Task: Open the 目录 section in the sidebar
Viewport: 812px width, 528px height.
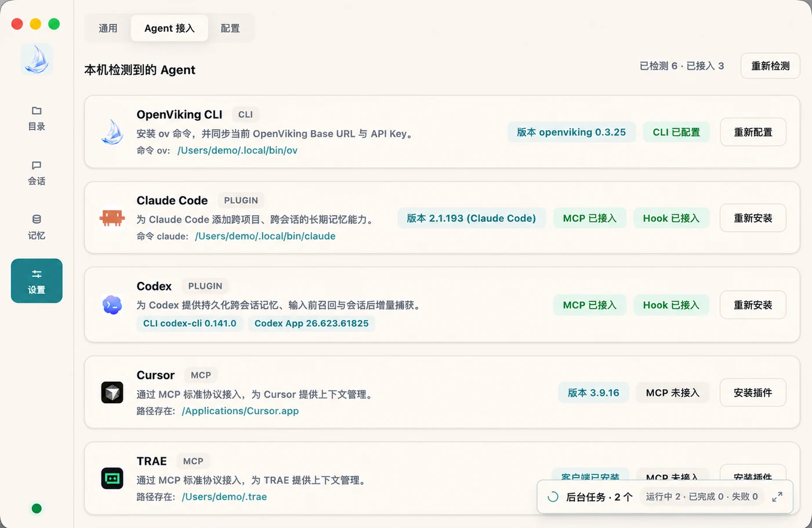Action: (x=37, y=118)
